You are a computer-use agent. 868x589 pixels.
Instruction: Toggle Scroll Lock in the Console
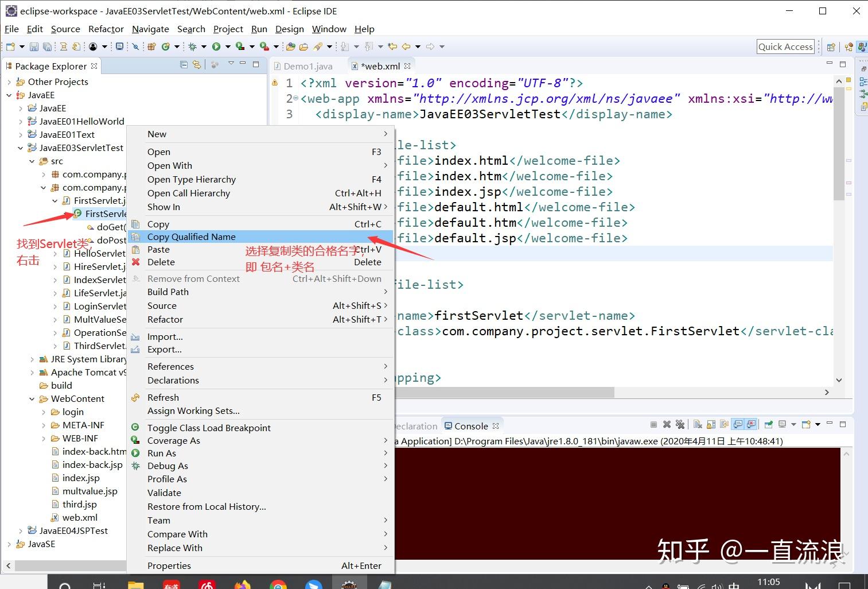pyautogui.click(x=710, y=424)
